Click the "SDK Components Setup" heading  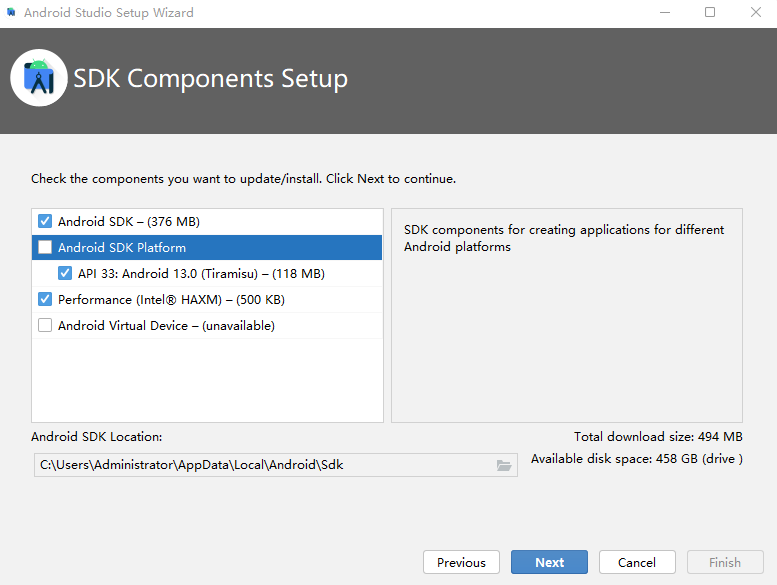(211, 78)
